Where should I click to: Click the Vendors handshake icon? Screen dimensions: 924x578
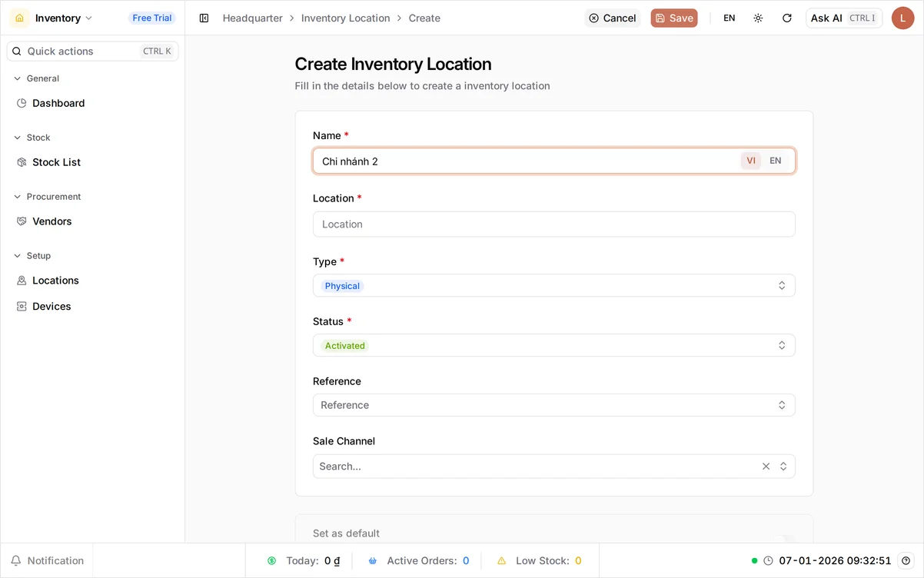(22, 221)
